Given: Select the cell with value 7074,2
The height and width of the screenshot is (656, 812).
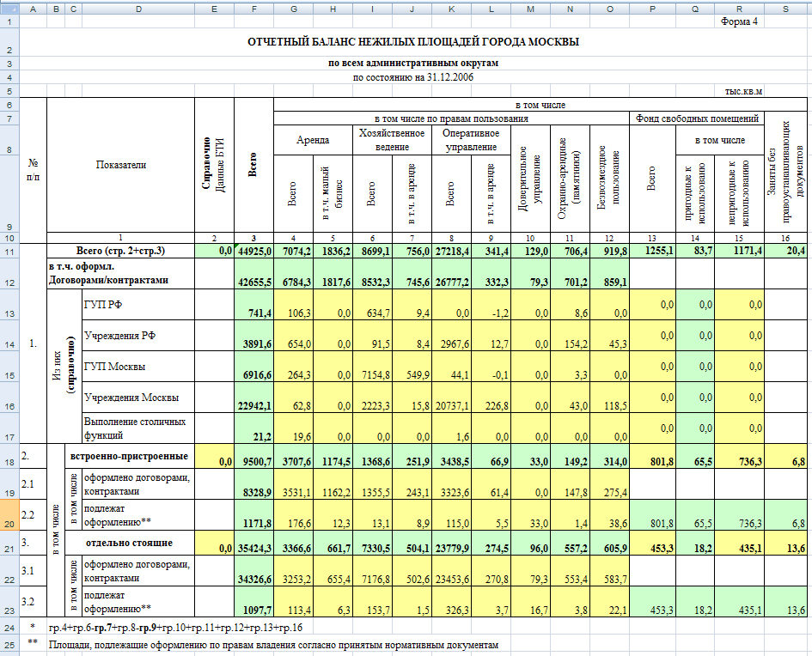Looking at the screenshot, I should 293,251.
